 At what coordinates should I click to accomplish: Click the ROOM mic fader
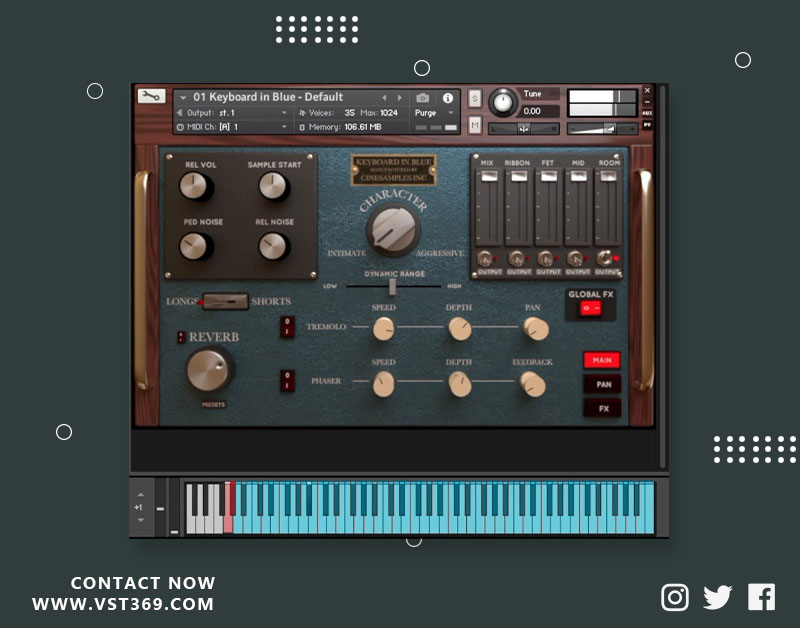pyautogui.click(x=609, y=177)
